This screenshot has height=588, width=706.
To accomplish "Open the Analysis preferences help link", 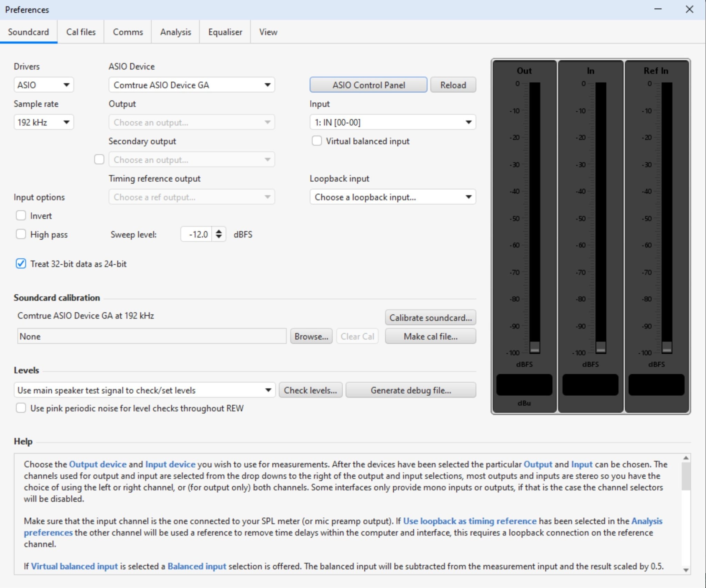I will click(647, 521).
